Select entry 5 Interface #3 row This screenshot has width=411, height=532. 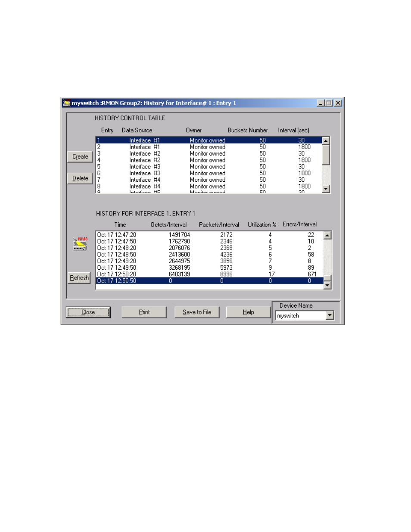(x=209, y=167)
